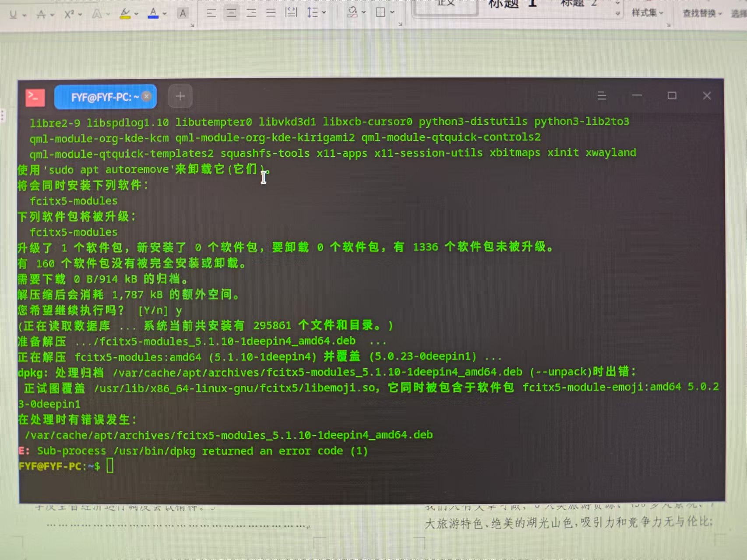Align paragraph text left
This screenshot has width=747, height=560.
pos(211,13)
